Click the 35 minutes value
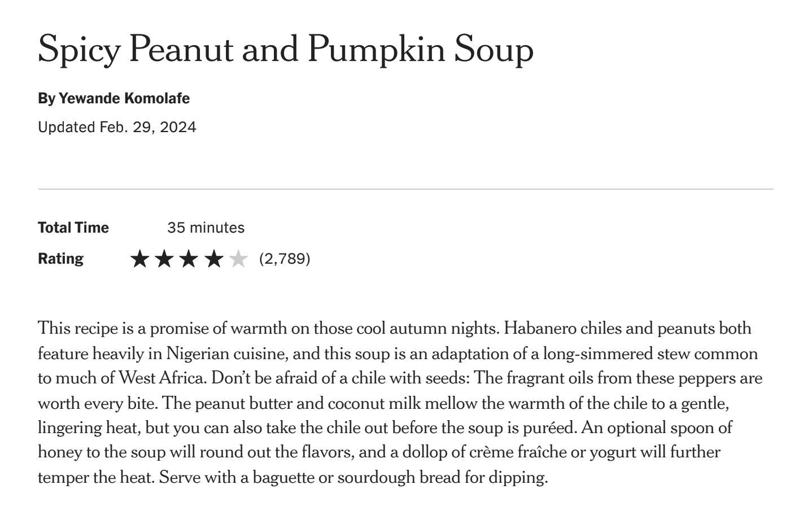Image resolution: width=812 pixels, height=524 pixels. [206, 228]
